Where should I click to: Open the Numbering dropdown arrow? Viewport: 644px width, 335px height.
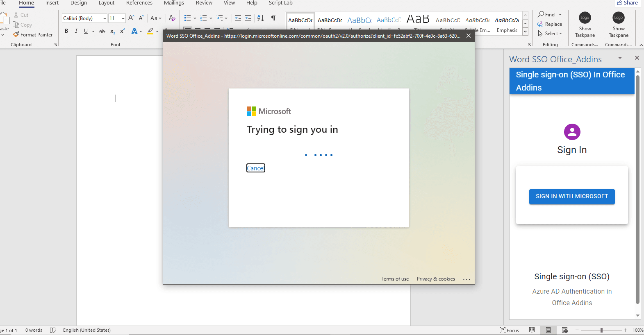(x=211, y=18)
